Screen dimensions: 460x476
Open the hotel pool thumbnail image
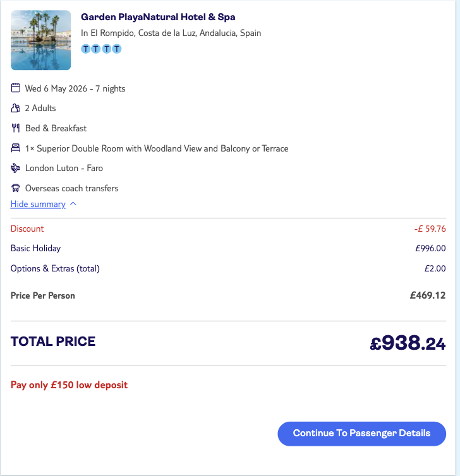point(41,40)
